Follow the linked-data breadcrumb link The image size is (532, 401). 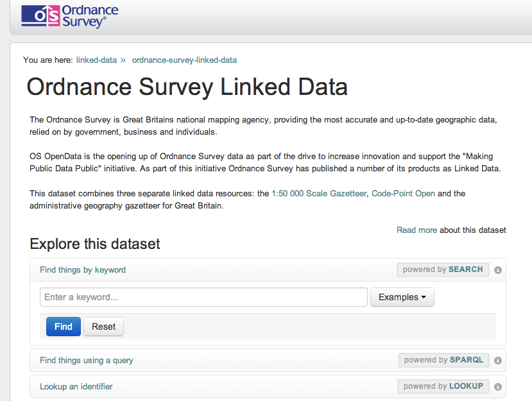(x=96, y=60)
